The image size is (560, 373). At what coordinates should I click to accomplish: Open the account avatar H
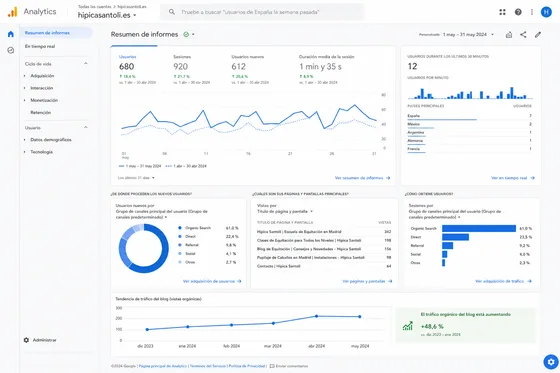pyautogui.click(x=546, y=12)
